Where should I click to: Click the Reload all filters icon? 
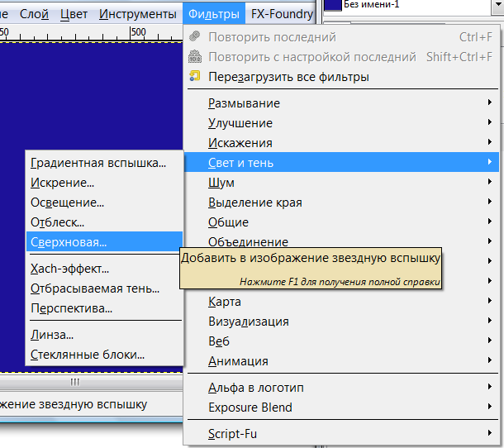pyautogui.click(x=195, y=77)
